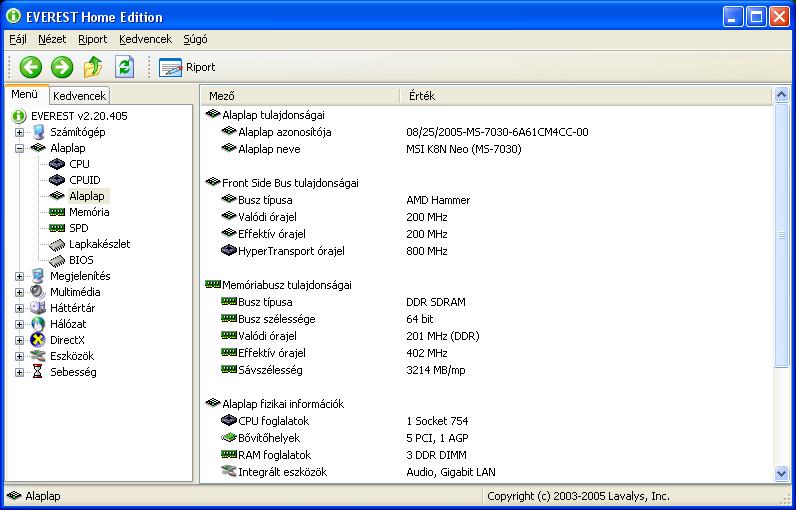Select Memória memory module icon

tap(57, 212)
